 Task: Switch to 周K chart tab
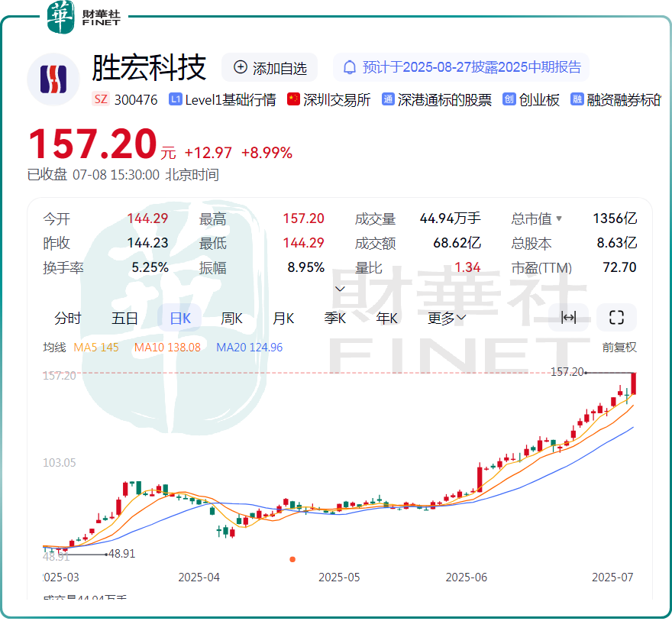(x=232, y=318)
